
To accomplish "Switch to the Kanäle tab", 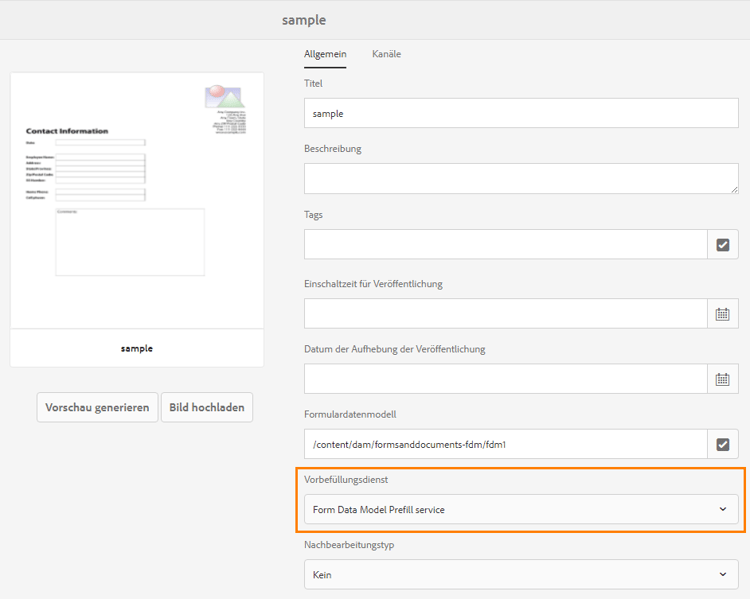I will [386, 54].
